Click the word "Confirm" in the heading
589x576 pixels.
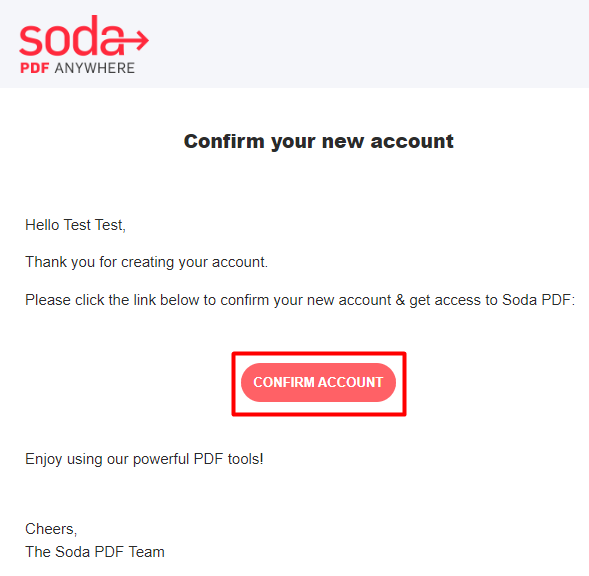point(224,141)
